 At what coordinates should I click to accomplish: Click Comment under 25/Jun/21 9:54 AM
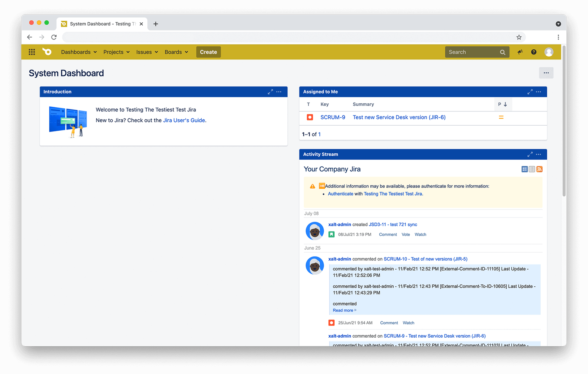389,323
